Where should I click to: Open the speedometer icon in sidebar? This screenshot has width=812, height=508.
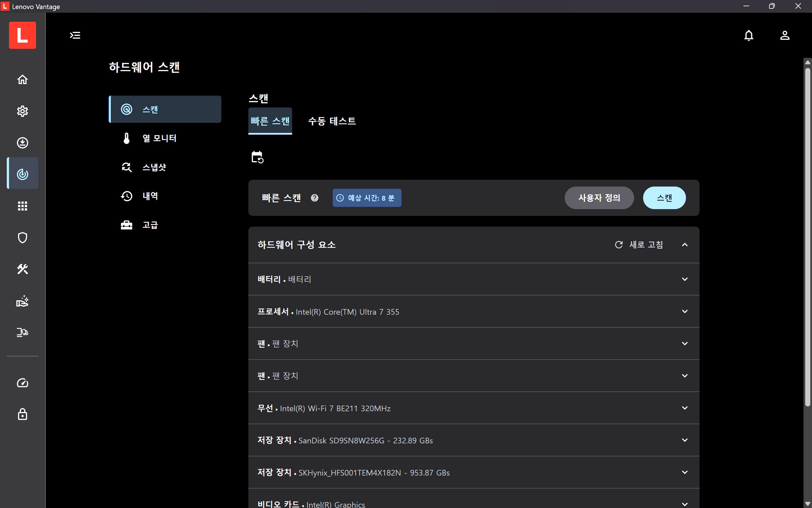coord(22,383)
